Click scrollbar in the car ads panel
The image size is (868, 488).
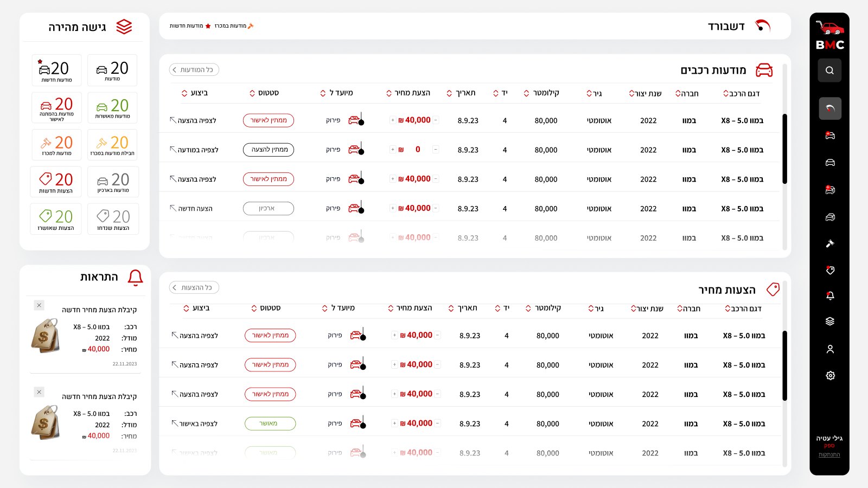pyautogui.click(x=785, y=149)
